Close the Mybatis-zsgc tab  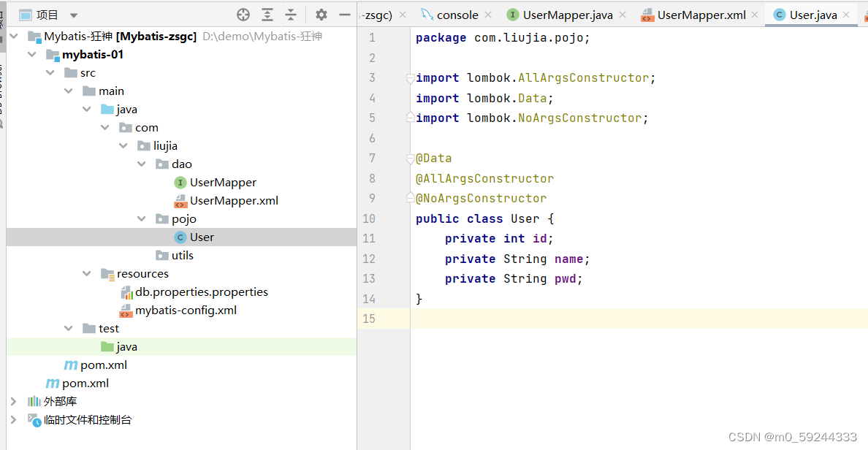(x=403, y=15)
